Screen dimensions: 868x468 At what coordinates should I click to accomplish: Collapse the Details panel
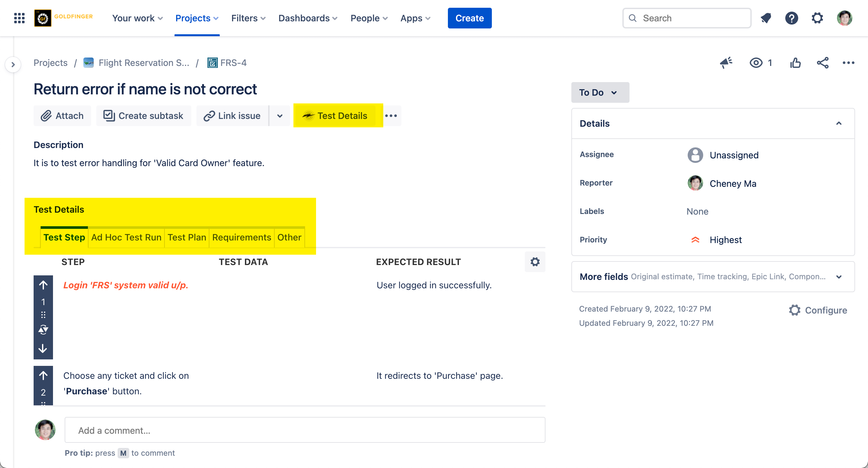pos(839,123)
